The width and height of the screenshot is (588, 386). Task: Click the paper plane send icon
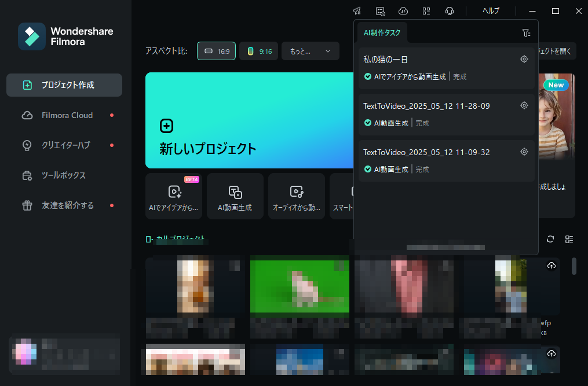point(357,11)
